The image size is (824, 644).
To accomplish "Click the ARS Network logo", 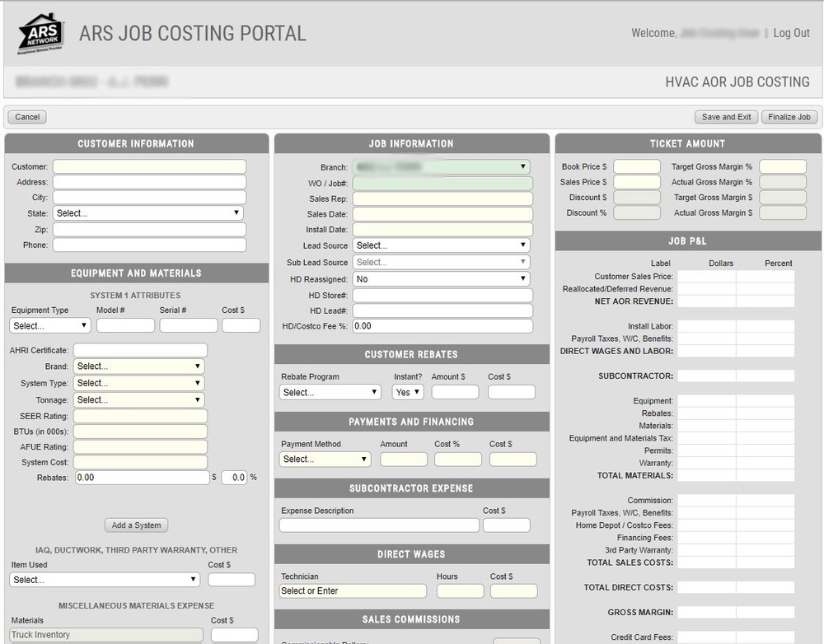I will click(41, 34).
